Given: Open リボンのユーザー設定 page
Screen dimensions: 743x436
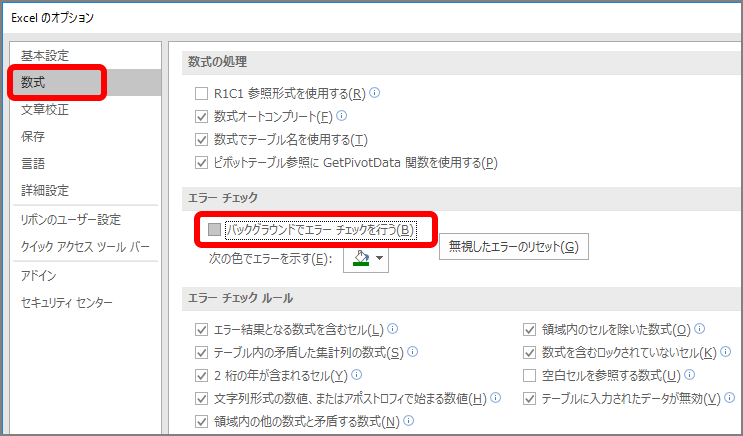Looking at the screenshot, I should point(71,220).
